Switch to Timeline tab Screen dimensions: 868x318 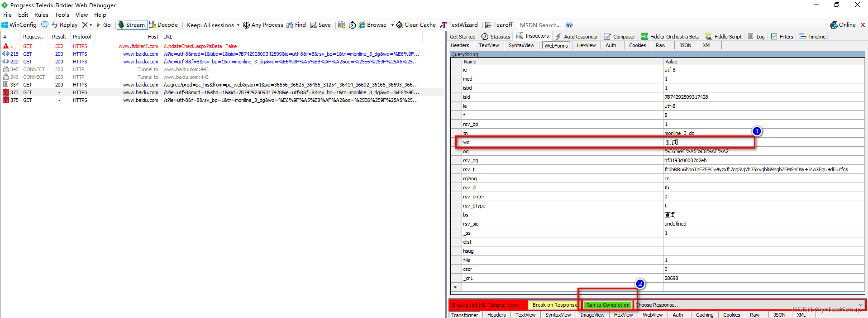812,37
